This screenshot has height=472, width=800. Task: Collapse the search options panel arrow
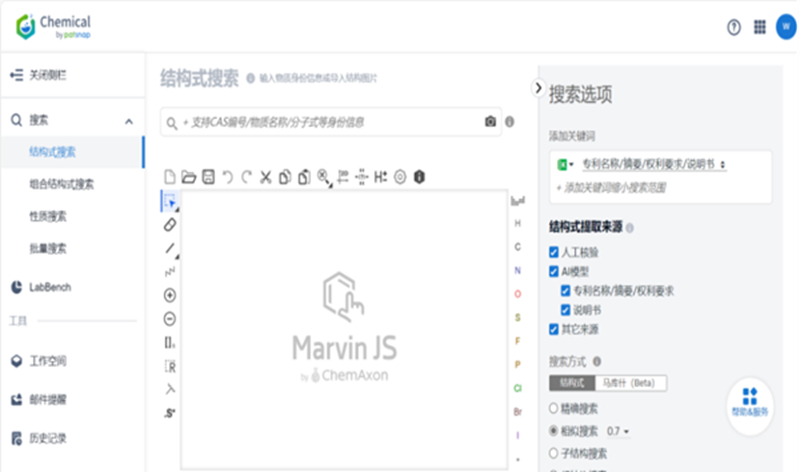538,88
